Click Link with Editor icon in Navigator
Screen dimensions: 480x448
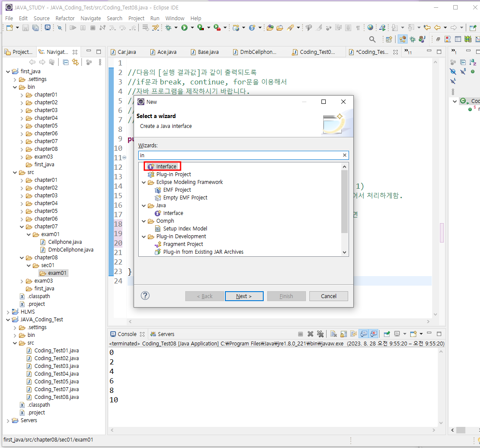(75, 62)
